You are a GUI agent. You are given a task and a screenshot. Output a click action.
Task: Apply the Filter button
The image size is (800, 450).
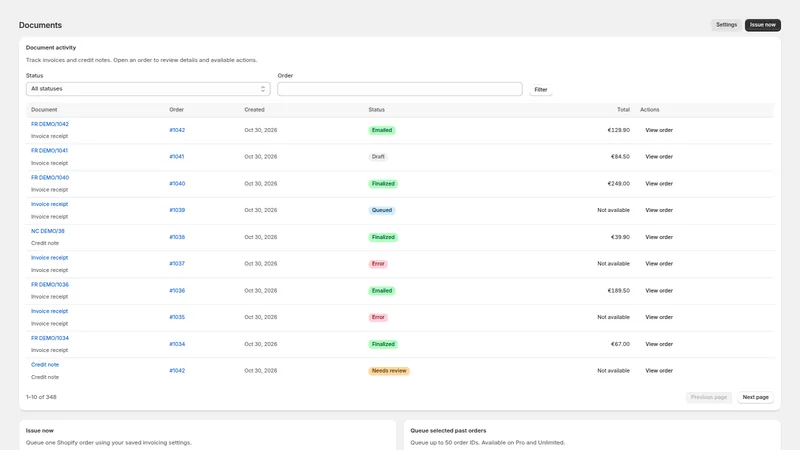540,89
